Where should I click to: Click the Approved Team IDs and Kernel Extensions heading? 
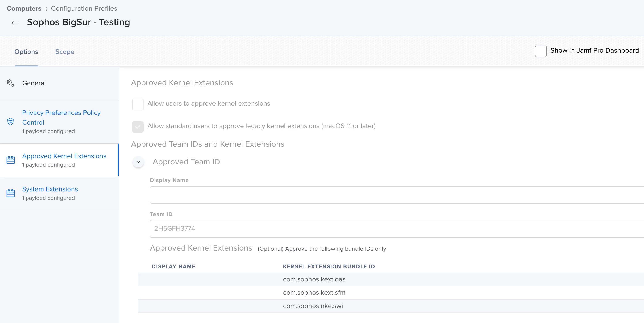coord(208,144)
